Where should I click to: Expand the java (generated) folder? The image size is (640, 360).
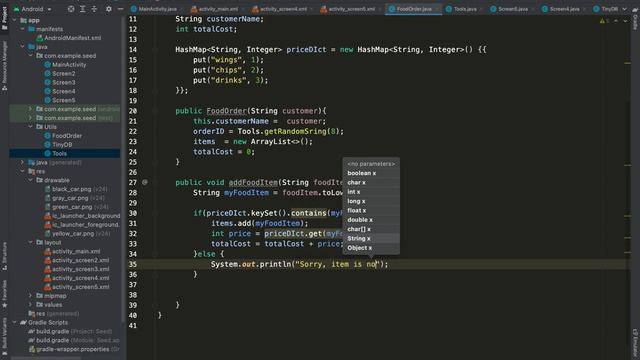22,162
